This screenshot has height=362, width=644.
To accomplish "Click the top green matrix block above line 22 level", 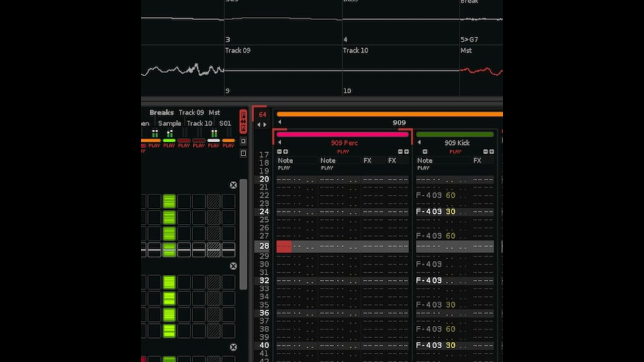I will [x=169, y=201].
